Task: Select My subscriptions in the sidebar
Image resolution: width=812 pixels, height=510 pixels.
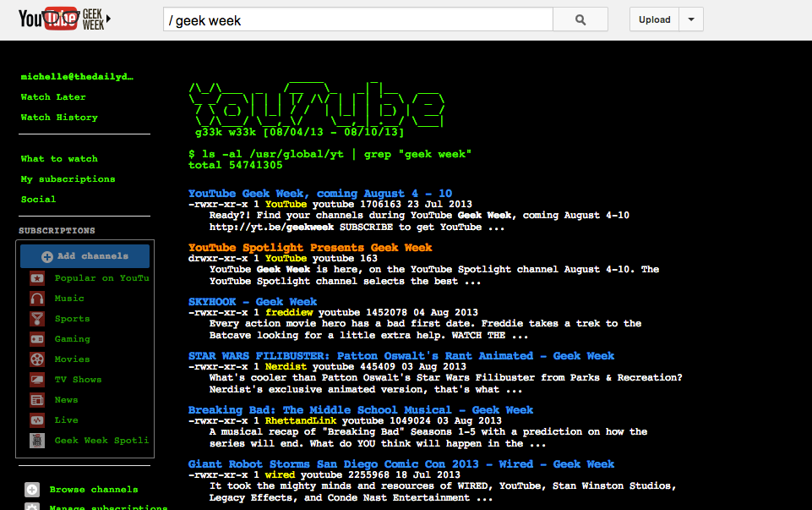Action: click(68, 179)
